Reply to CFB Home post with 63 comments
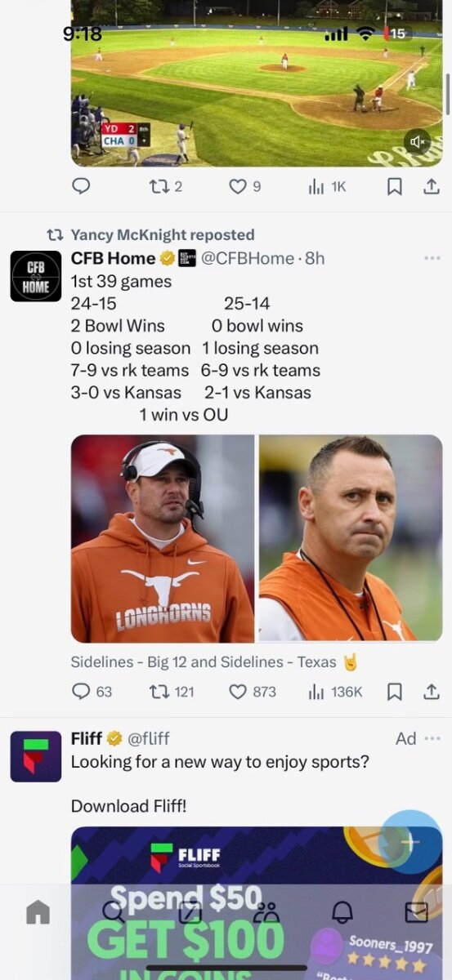This screenshot has height=980, width=452. pyautogui.click(x=92, y=692)
